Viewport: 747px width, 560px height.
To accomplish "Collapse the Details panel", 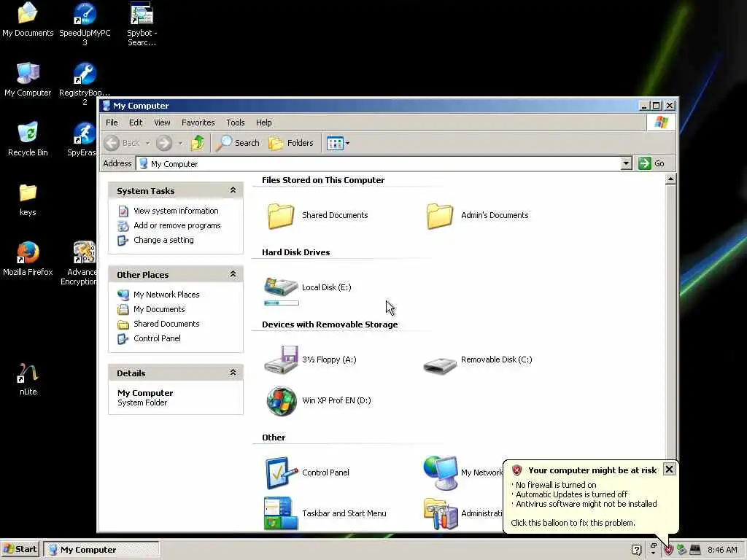I will [x=233, y=373].
